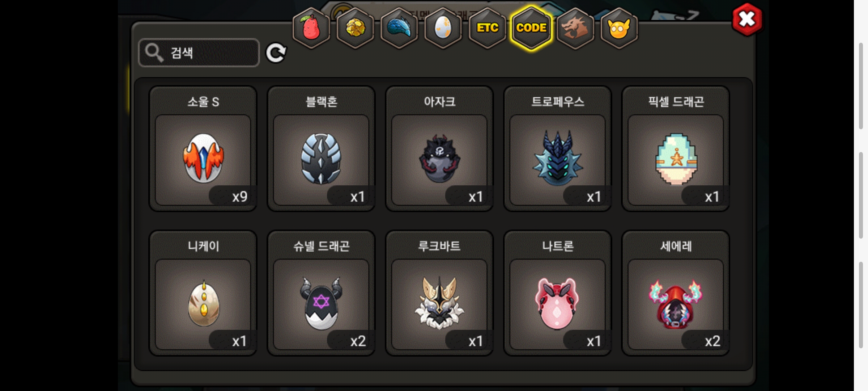Screen dimensions: 868x391
Task: Select the yellow horned mask tab
Action: 619,28
